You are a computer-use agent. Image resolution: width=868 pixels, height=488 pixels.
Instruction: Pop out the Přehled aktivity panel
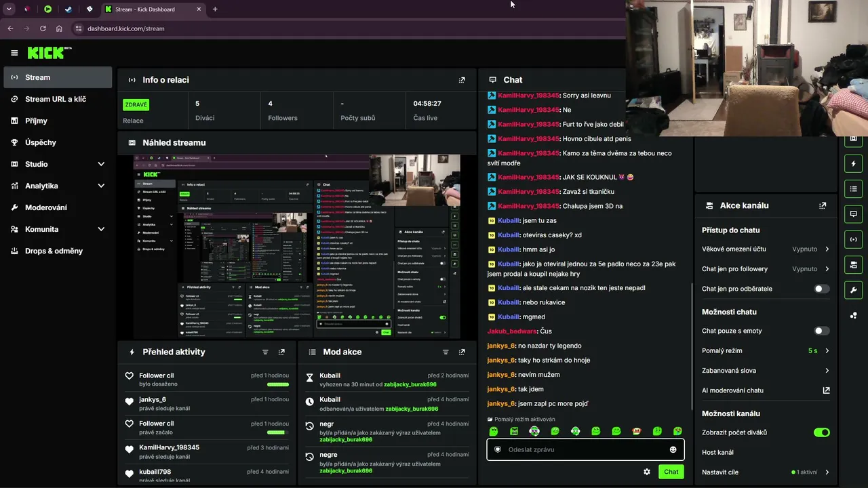click(x=281, y=352)
